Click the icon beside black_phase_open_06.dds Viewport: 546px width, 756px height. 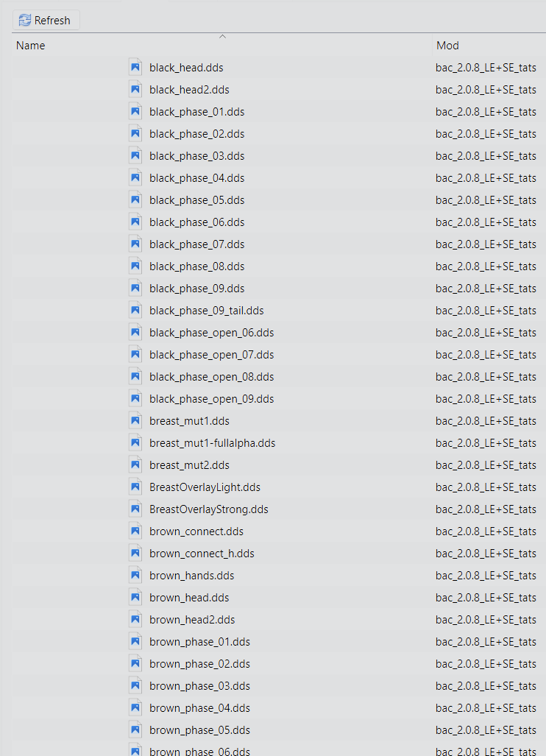[x=135, y=333]
